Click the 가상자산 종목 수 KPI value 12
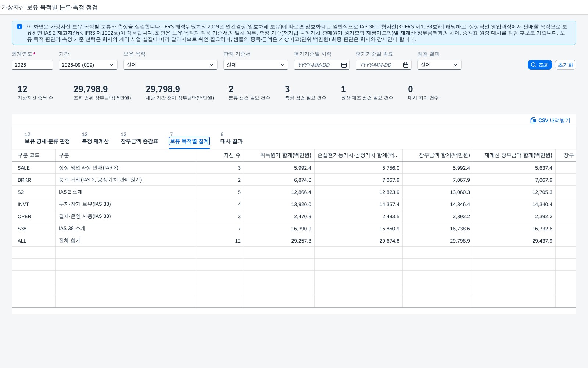 (22, 89)
